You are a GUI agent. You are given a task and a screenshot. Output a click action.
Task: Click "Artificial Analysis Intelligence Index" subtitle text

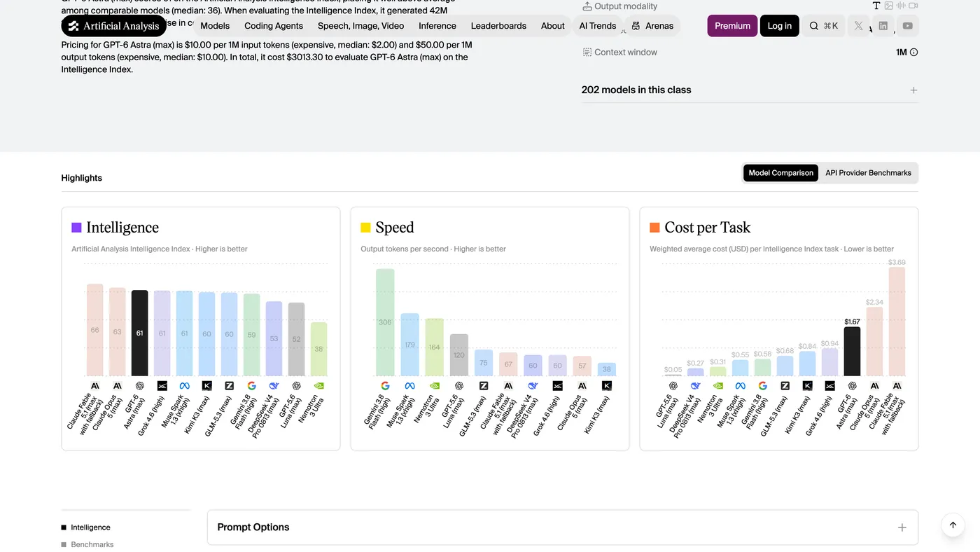131,249
